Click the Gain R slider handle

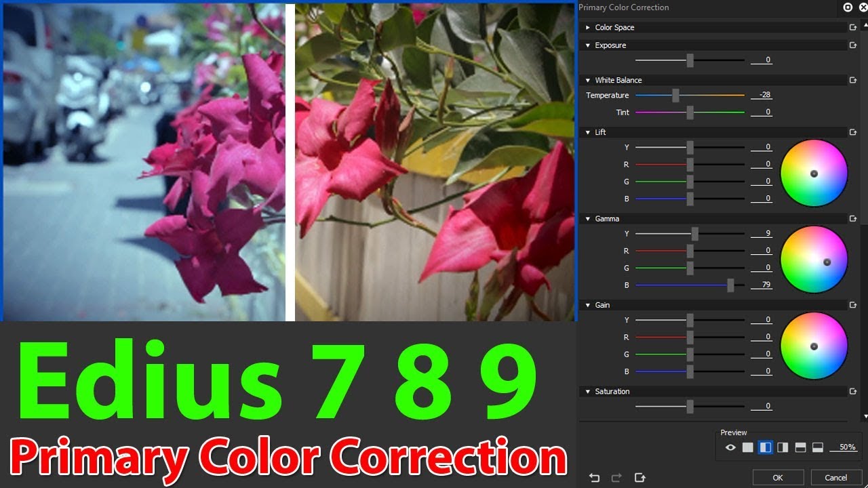click(690, 337)
